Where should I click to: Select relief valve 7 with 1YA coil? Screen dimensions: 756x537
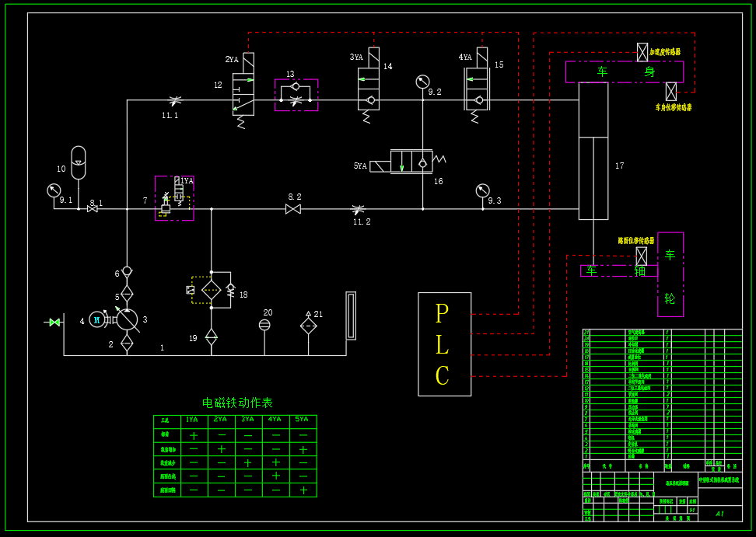[174, 198]
